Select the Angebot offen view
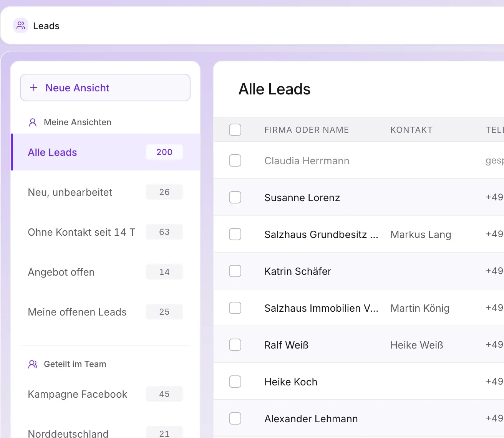504x438 pixels. (x=106, y=272)
